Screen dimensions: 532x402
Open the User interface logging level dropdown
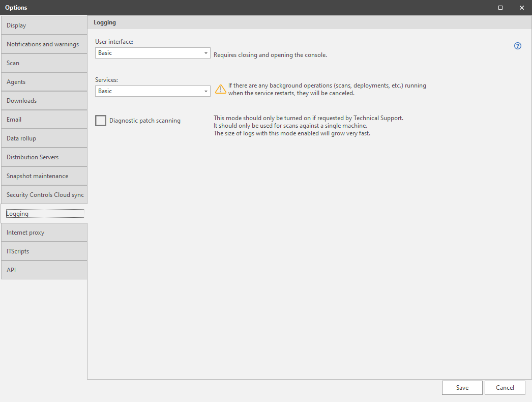(153, 53)
